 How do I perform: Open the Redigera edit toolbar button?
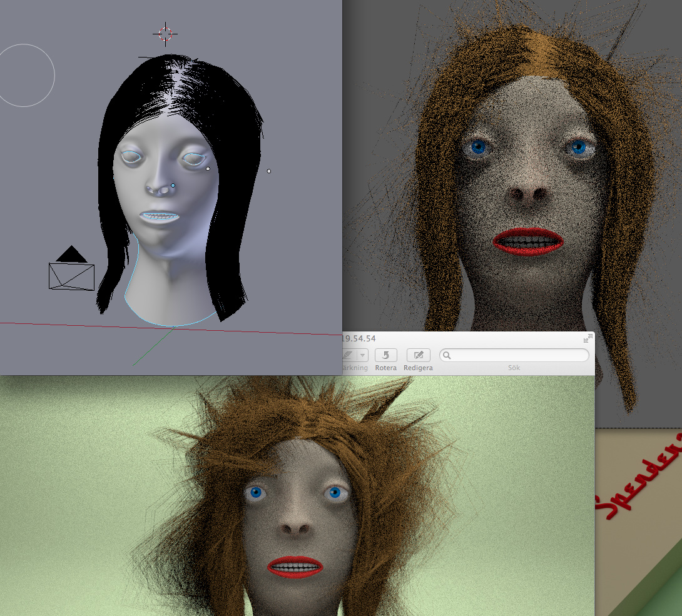tap(418, 355)
